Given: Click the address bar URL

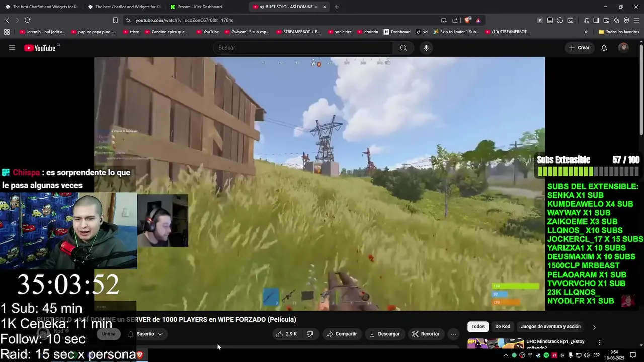Looking at the screenshot, I should point(184,20).
